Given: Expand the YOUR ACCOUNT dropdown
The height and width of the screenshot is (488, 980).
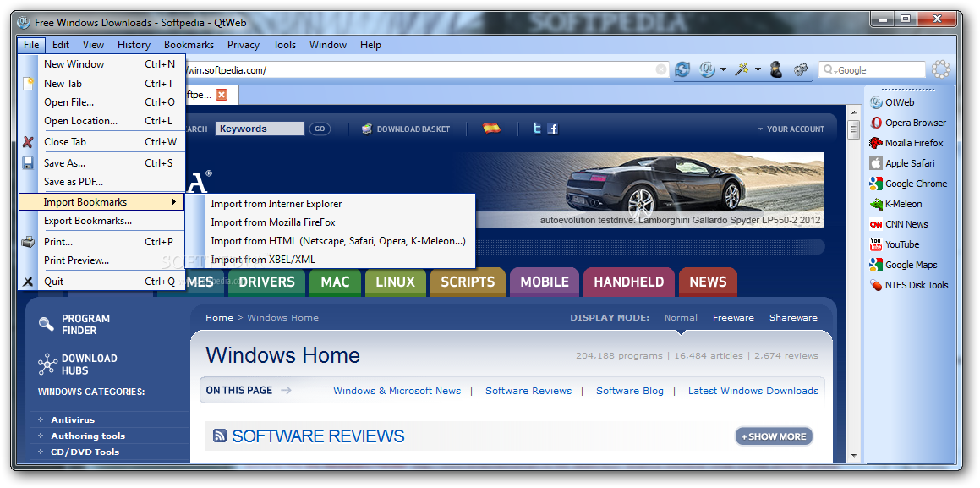Looking at the screenshot, I should (791, 129).
